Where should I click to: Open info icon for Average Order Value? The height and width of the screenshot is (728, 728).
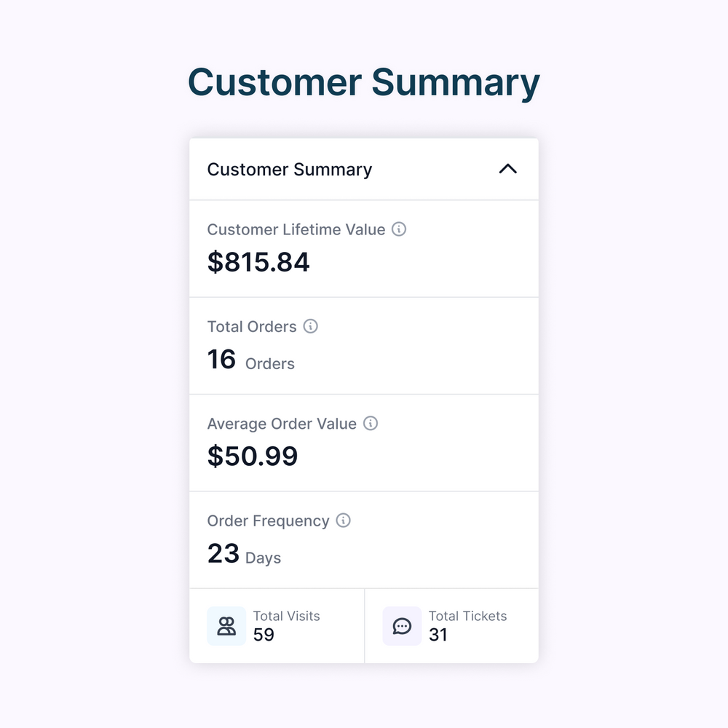(x=371, y=423)
